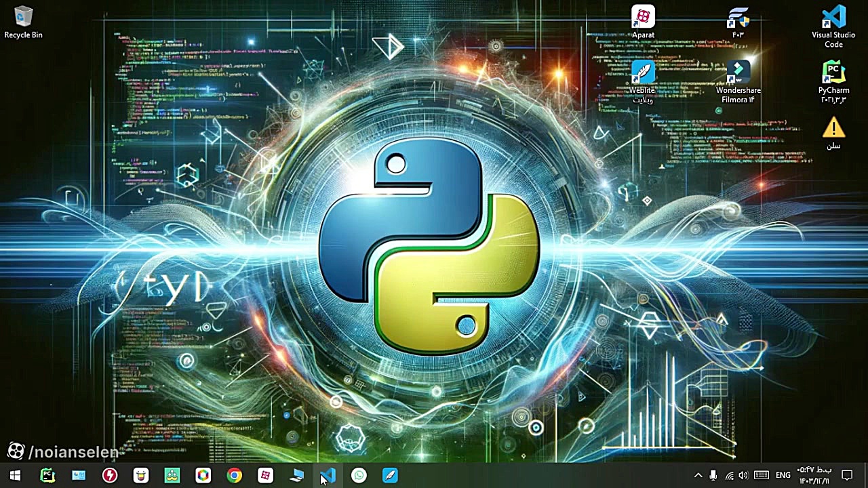The height and width of the screenshot is (488, 868).
Task: Select the Wondershare Filmora 14 desktop shortcut
Action: tap(738, 82)
